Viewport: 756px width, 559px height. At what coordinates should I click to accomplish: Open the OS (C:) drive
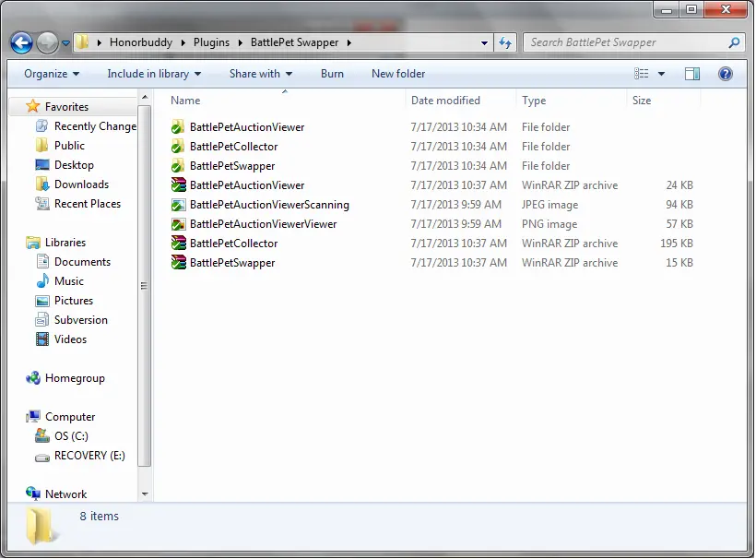tap(71, 436)
